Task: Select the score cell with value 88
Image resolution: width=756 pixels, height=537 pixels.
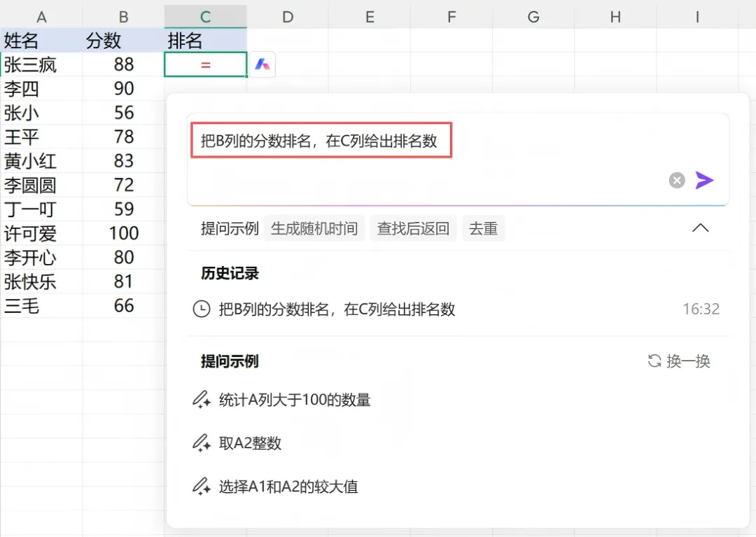Action: point(123,64)
